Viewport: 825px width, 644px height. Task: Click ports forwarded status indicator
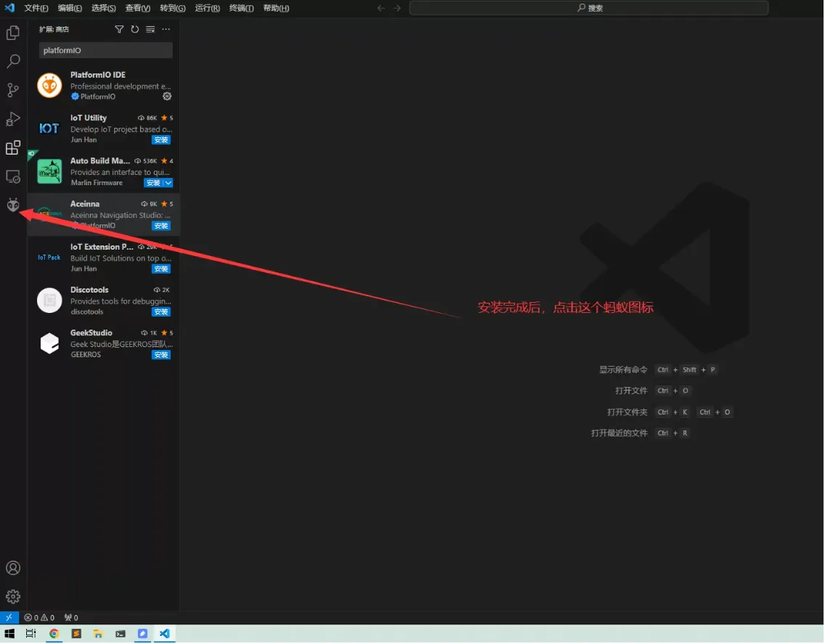pyautogui.click(x=71, y=618)
